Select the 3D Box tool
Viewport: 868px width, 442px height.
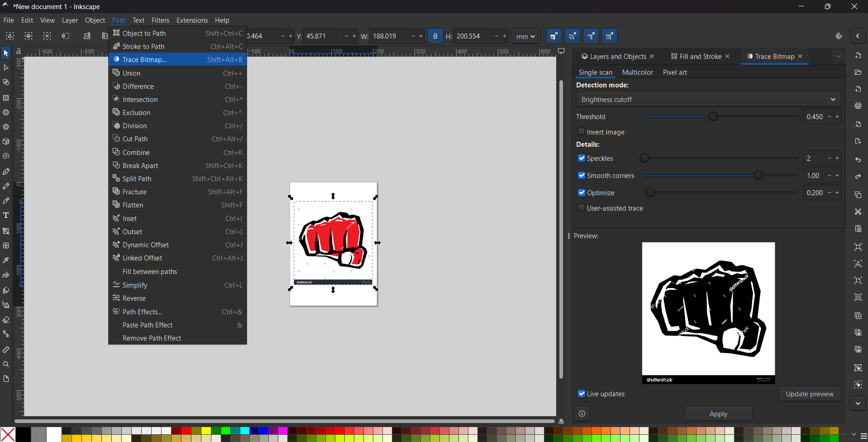click(x=6, y=142)
